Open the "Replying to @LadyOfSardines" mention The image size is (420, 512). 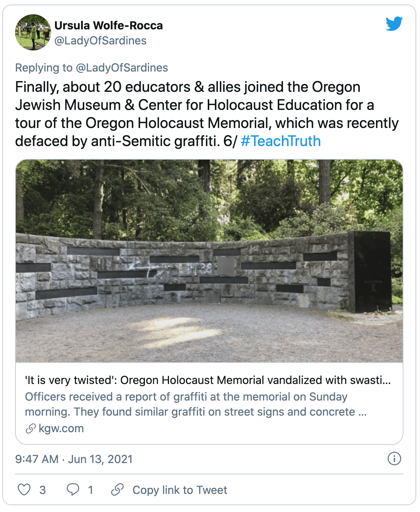pos(122,68)
